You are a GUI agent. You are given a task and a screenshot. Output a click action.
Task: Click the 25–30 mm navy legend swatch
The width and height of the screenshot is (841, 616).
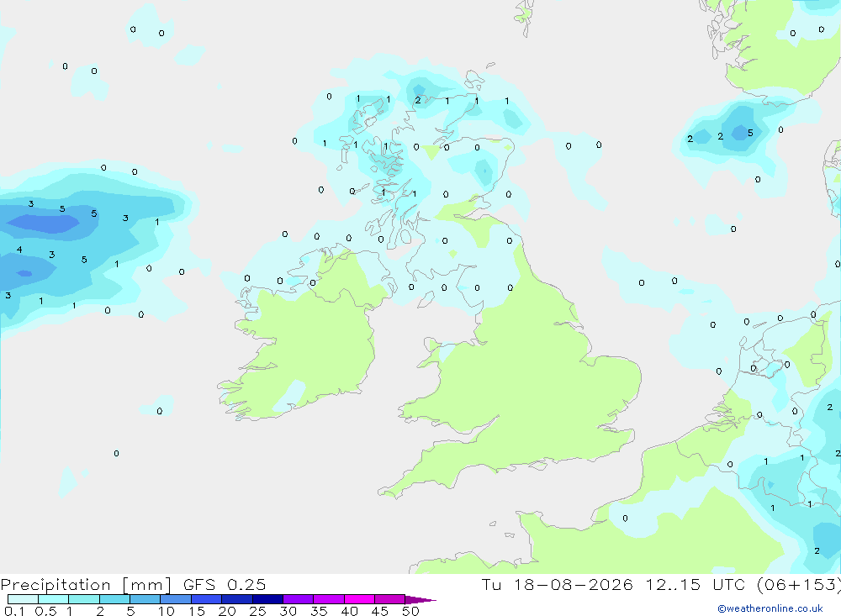point(267,599)
